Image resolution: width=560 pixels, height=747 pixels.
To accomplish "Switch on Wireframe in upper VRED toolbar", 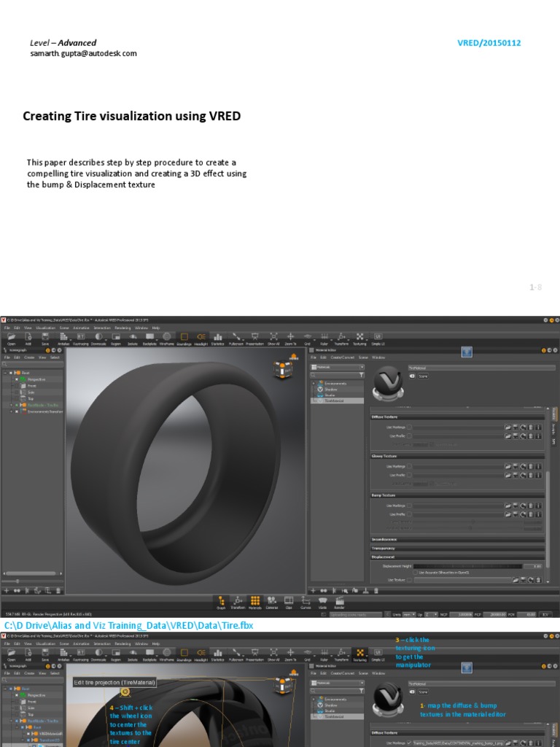I will click(x=167, y=338).
